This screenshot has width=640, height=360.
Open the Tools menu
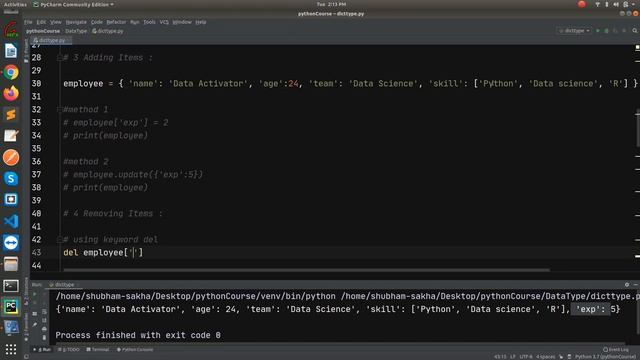(149, 22)
